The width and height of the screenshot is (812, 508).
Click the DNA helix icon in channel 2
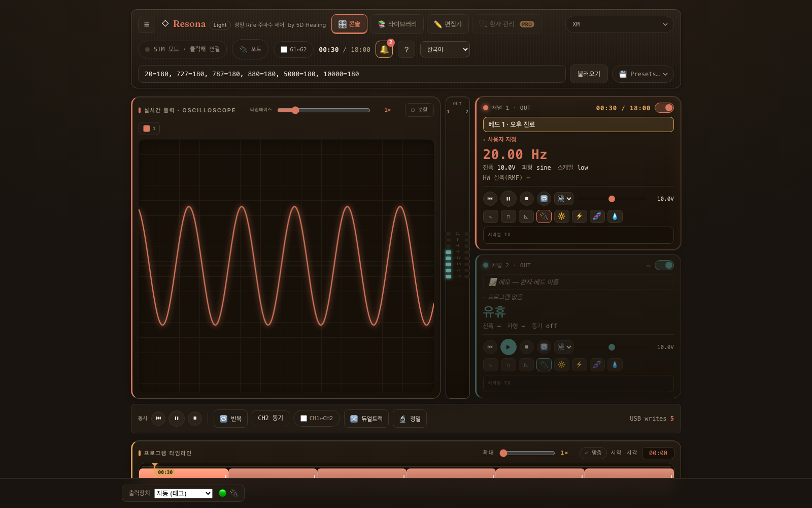tap(597, 365)
